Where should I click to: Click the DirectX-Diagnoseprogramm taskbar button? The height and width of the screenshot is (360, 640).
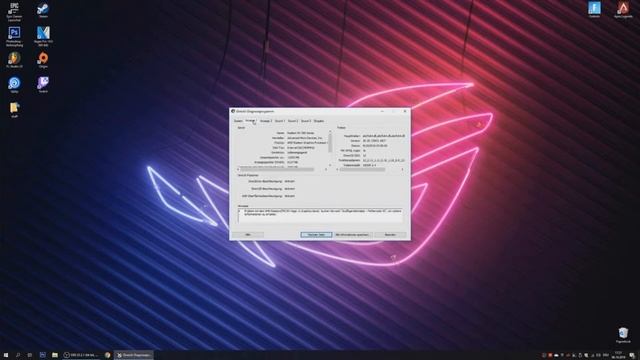[x=133, y=355]
